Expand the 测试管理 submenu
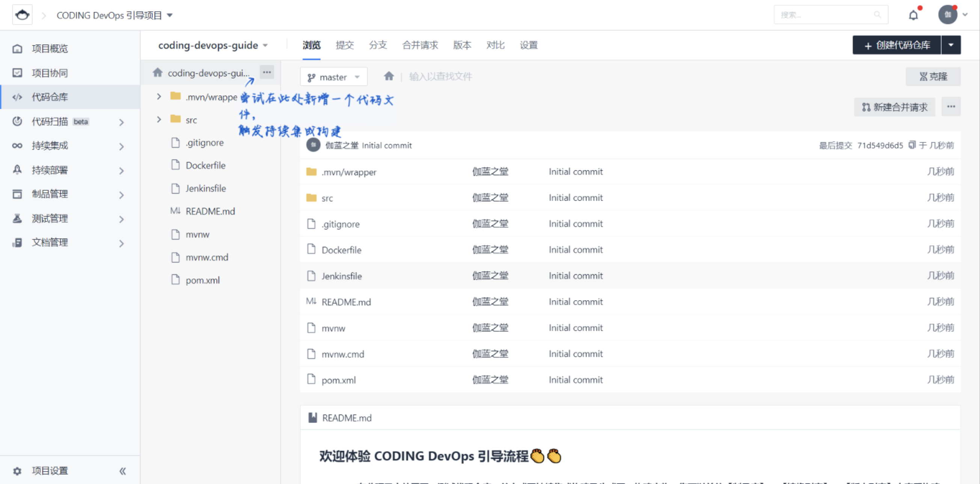The image size is (980, 484). point(121,219)
